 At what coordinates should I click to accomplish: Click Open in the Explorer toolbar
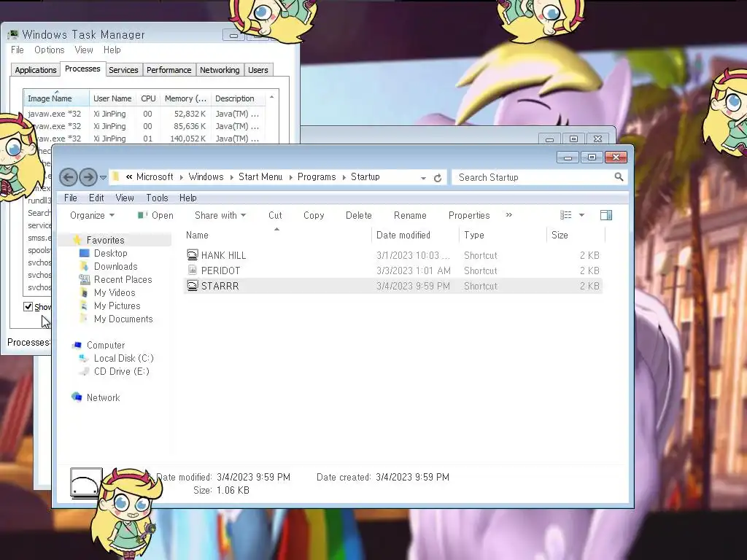point(156,215)
